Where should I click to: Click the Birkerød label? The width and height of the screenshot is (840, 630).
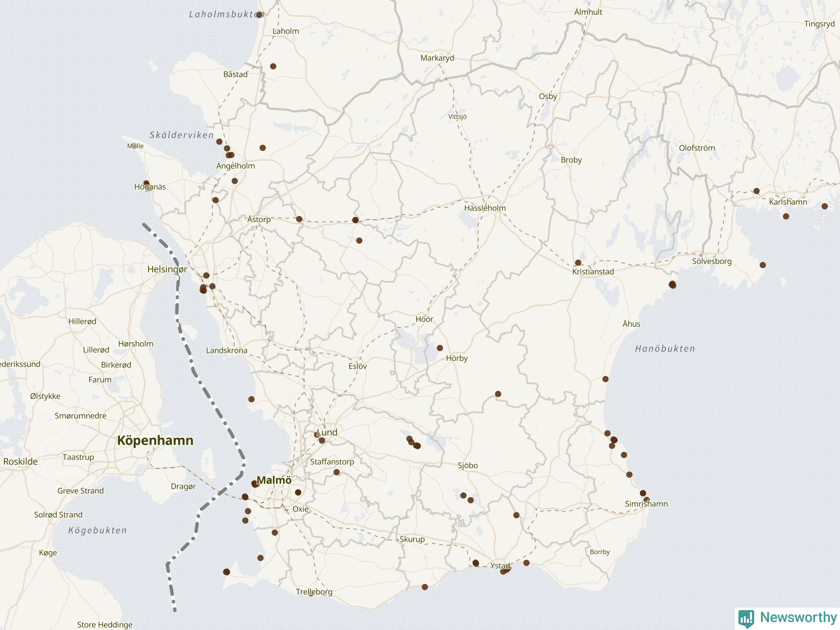point(116,365)
